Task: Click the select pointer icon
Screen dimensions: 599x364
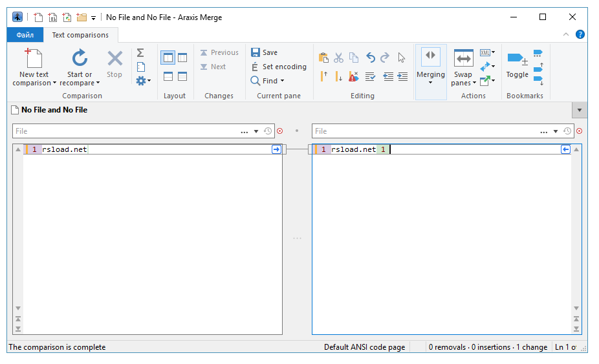Action: pyautogui.click(x=401, y=58)
